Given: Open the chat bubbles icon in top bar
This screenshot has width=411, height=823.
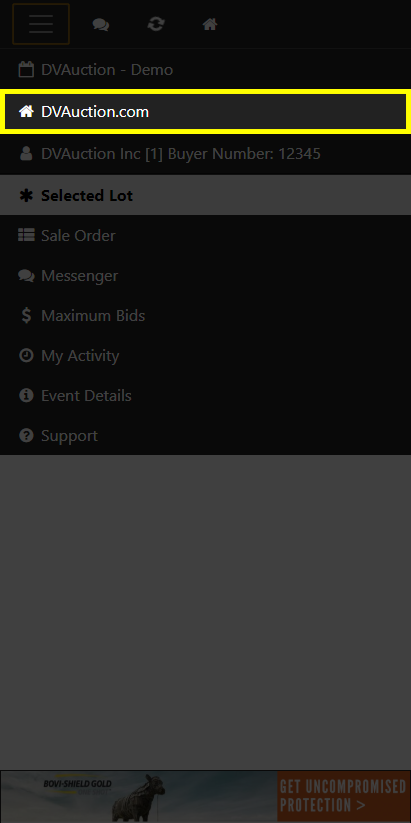Looking at the screenshot, I should (x=101, y=24).
